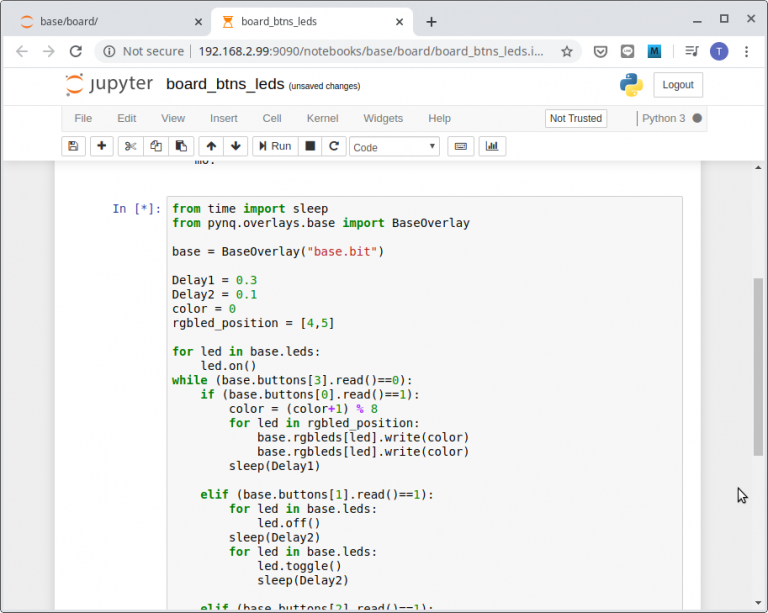
Task: Insert a new cell below with plus icon
Action: click(x=102, y=146)
